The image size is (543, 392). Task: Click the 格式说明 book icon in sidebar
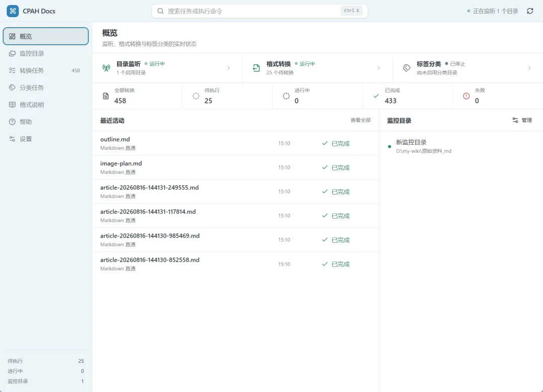pyautogui.click(x=12, y=105)
